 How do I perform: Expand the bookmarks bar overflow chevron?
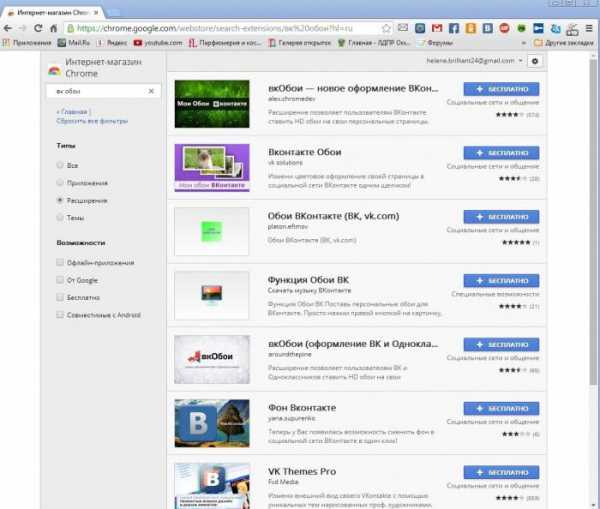pyautogui.click(x=523, y=43)
